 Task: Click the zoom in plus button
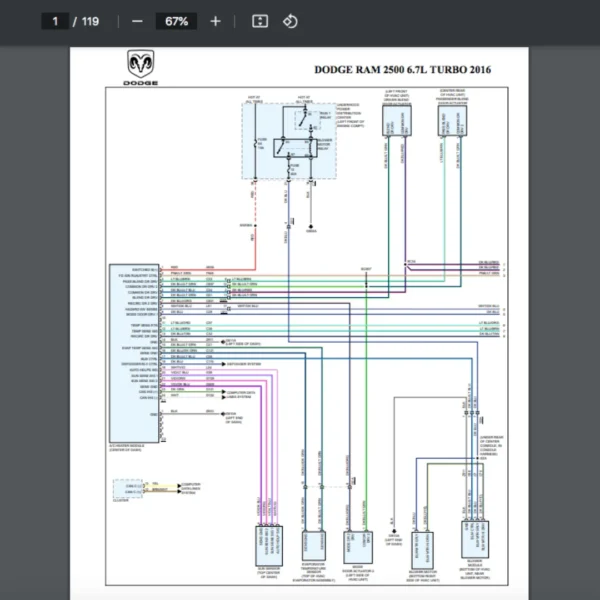(215, 21)
